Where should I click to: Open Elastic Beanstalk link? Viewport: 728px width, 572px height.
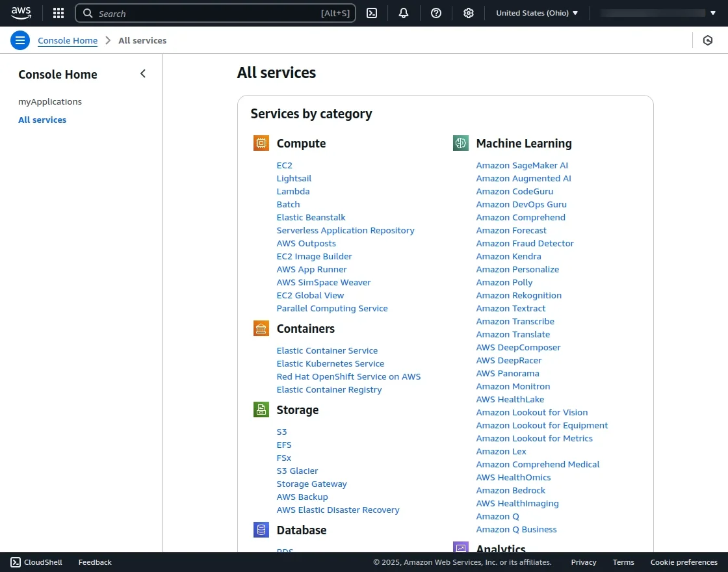pyautogui.click(x=311, y=217)
